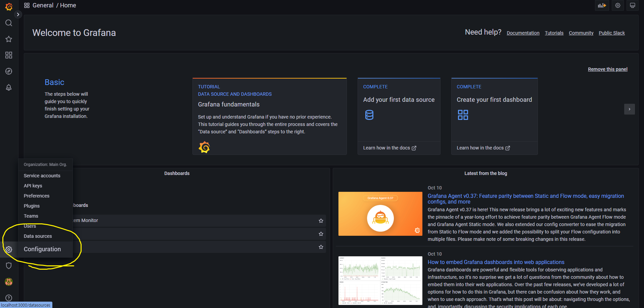Click the Welcome to Grafana heading

(74, 33)
